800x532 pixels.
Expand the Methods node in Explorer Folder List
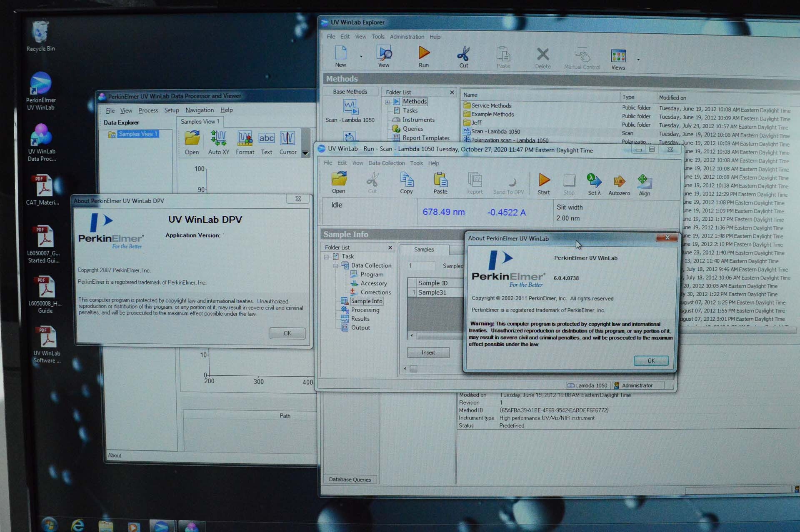pyautogui.click(x=387, y=102)
